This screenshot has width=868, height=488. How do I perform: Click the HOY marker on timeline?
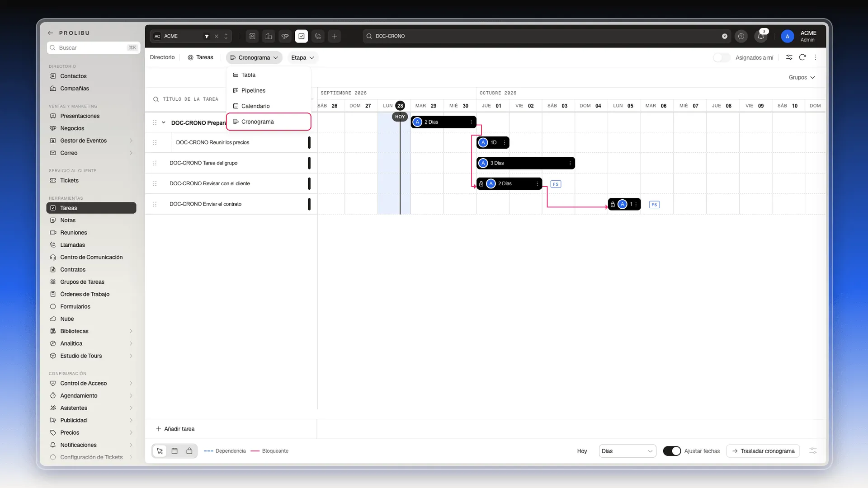coord(400,117)
